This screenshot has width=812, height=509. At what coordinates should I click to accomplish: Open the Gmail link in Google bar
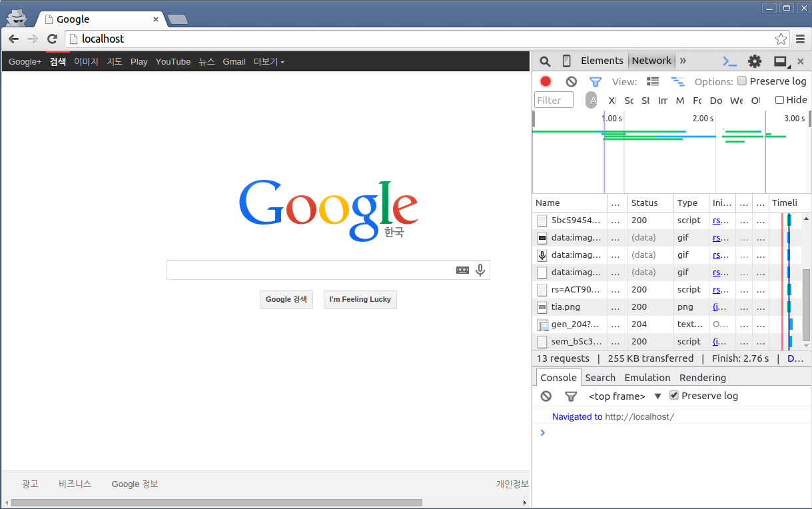234,62
